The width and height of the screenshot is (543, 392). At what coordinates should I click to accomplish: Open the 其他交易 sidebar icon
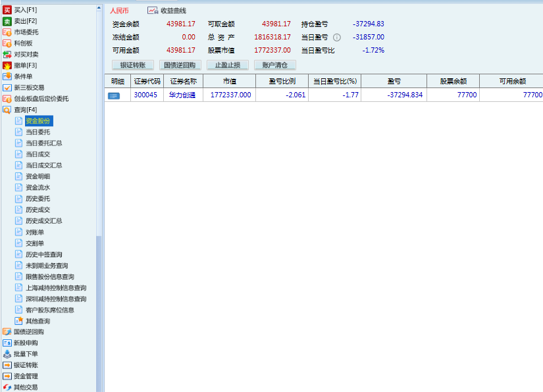click(x=7, y=387)
